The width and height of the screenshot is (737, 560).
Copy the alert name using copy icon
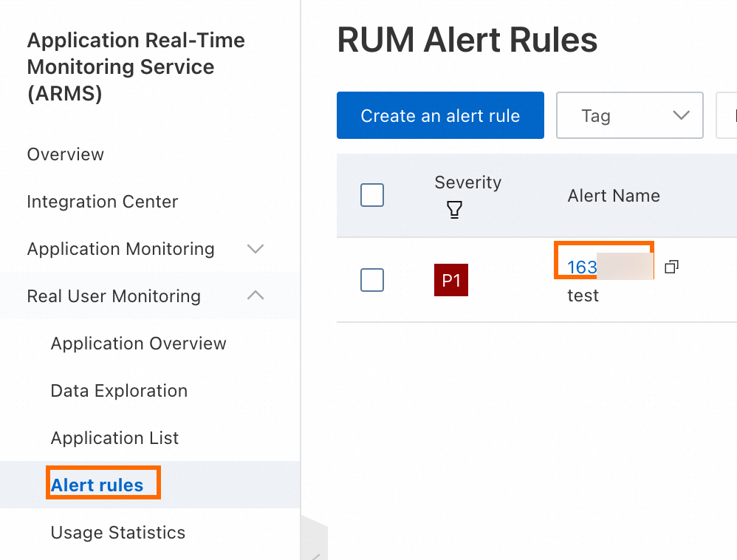pos(671,267)
